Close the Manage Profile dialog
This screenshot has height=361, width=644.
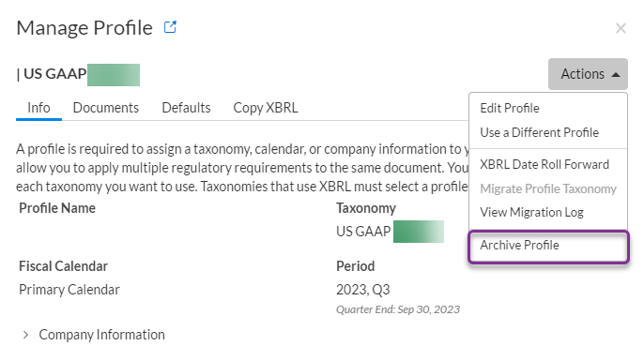click(621, 28)
